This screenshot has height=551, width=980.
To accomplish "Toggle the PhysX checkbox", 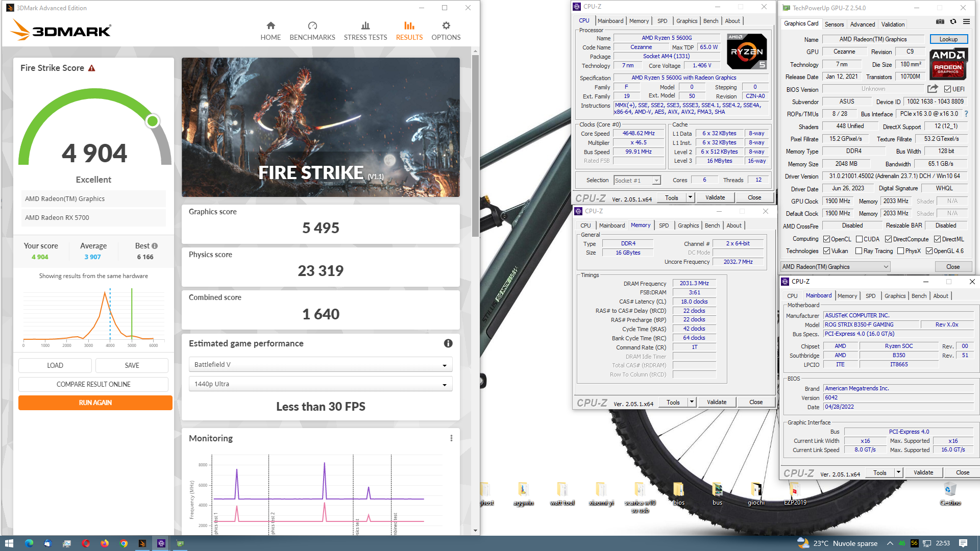I will click(900, 251).
